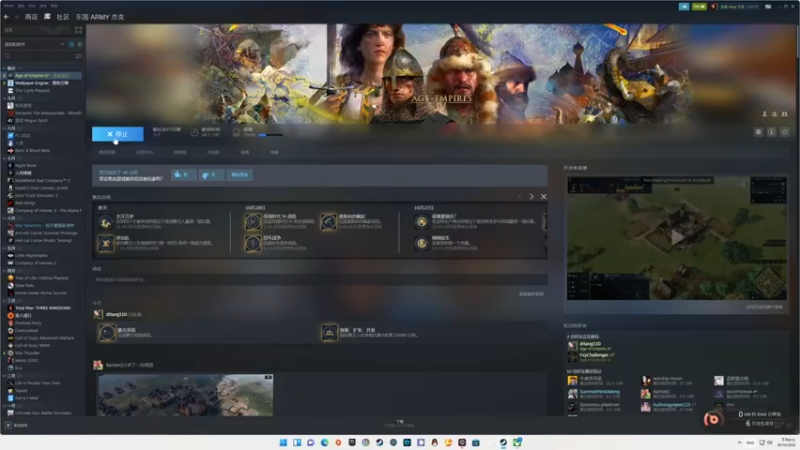Screen dimensions: 800x450
Task: Show previous achievements with left chevron
Action: pos(520,196)
